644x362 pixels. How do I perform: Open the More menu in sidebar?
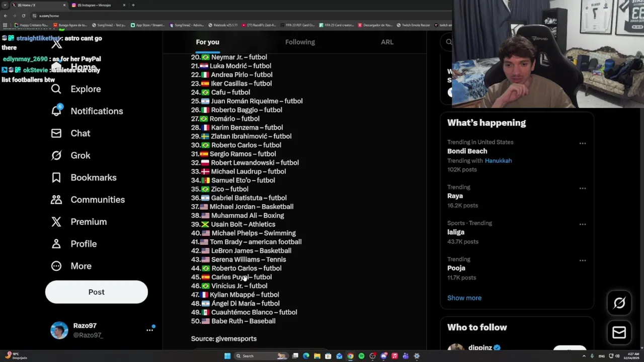71,266
